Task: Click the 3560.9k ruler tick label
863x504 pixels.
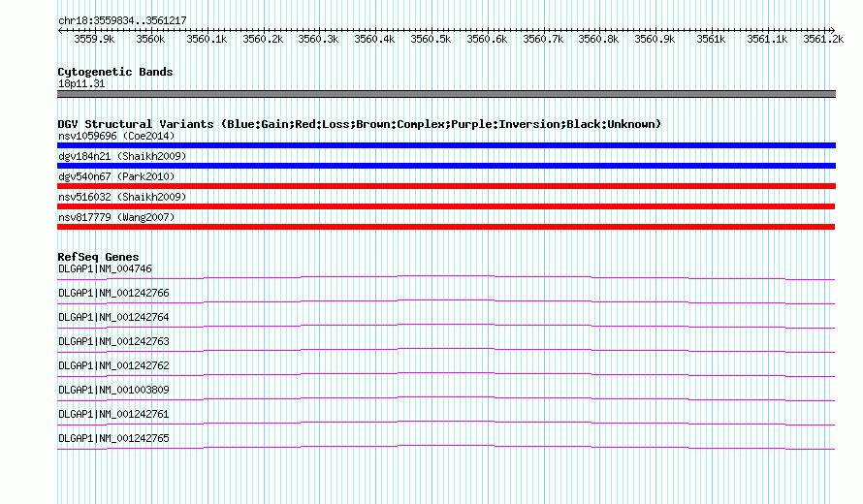Action: tap(655, 39)
